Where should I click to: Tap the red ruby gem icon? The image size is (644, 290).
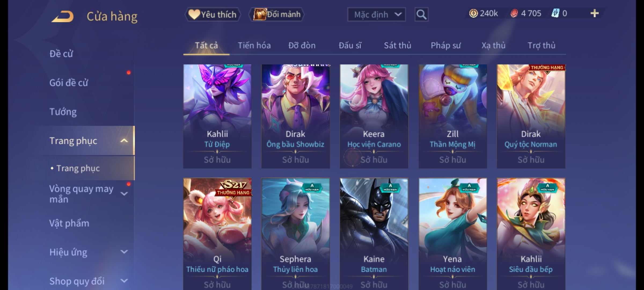(514, 13)
